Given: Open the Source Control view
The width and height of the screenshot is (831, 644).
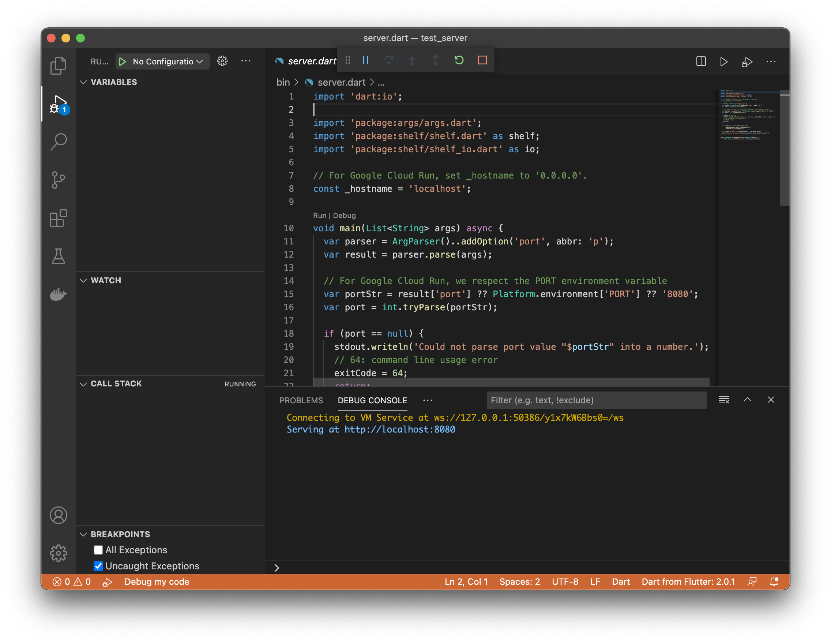Looking at the screenshot, I should pyautogui.click(x=58, y=180).
